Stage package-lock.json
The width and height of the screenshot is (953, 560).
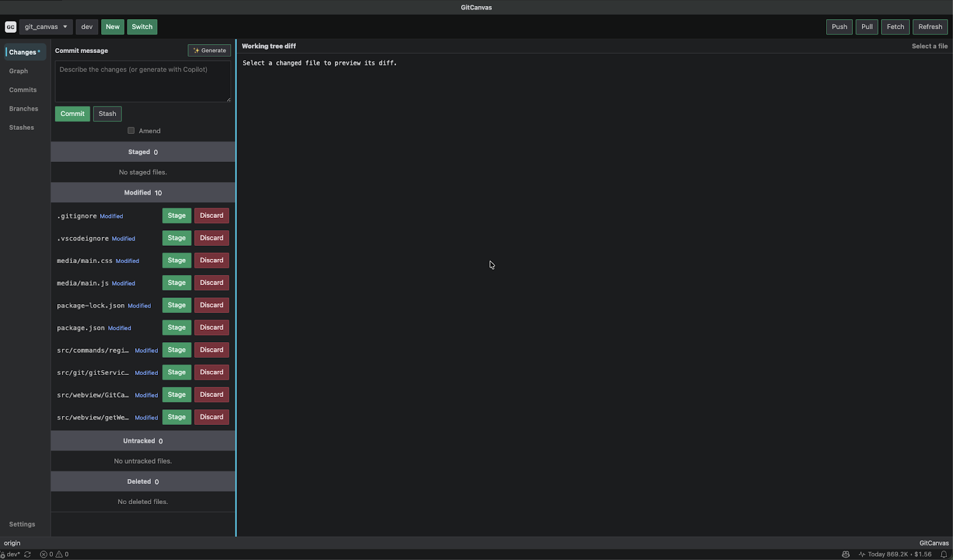[x=176, y=305]
